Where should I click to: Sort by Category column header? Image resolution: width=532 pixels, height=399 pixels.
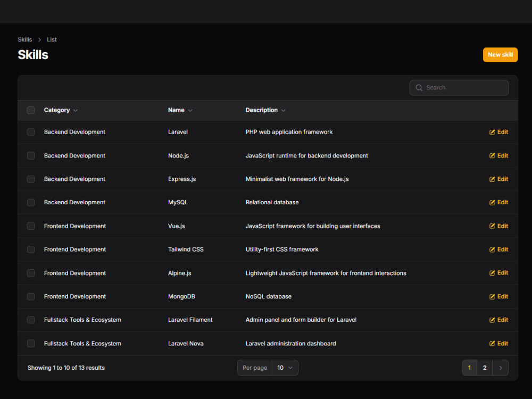coord(61,110)
